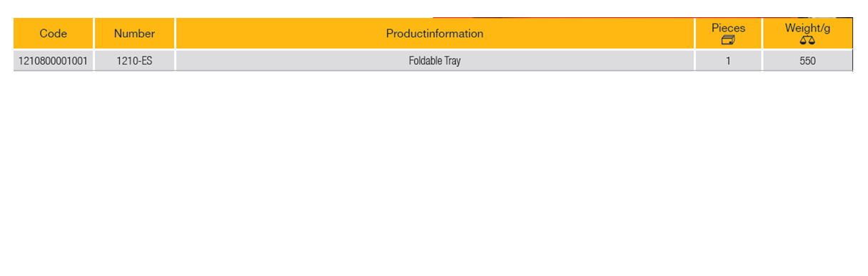Click the balance scale icon under Weight/g

807,41
